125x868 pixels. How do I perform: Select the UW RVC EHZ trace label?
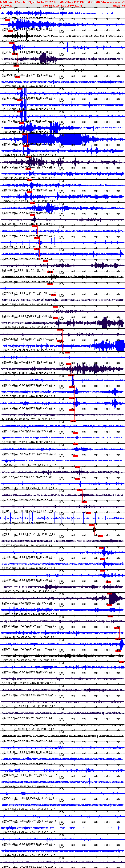click(29, 384)
